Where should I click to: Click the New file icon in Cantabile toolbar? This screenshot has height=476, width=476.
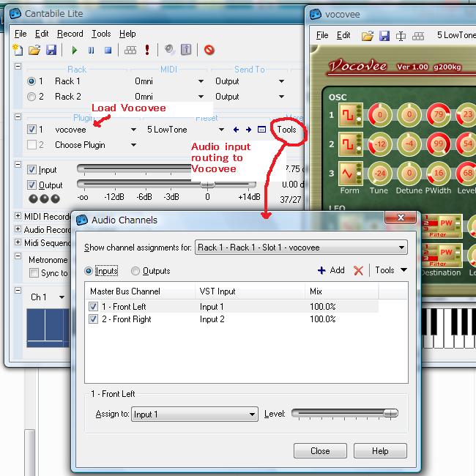coord(18,50)
